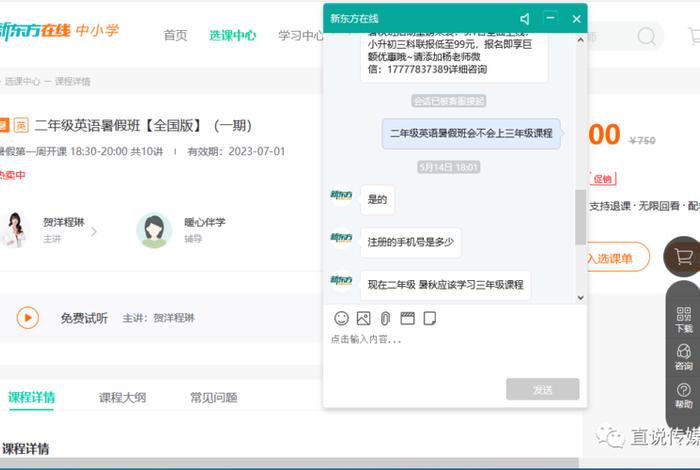Click the 5月14日 18:01 timestamp
The image size is (700, 470).
point(449,167)
